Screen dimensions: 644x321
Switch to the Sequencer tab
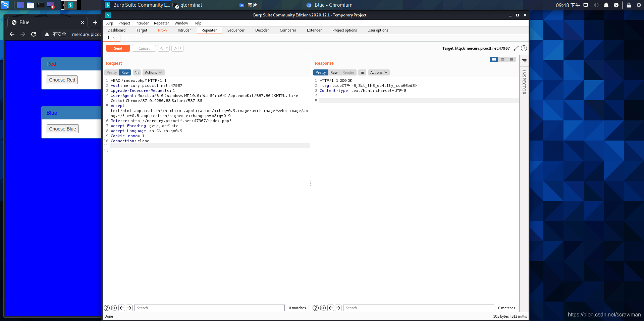pyautogui.click(x=236, y=30)
